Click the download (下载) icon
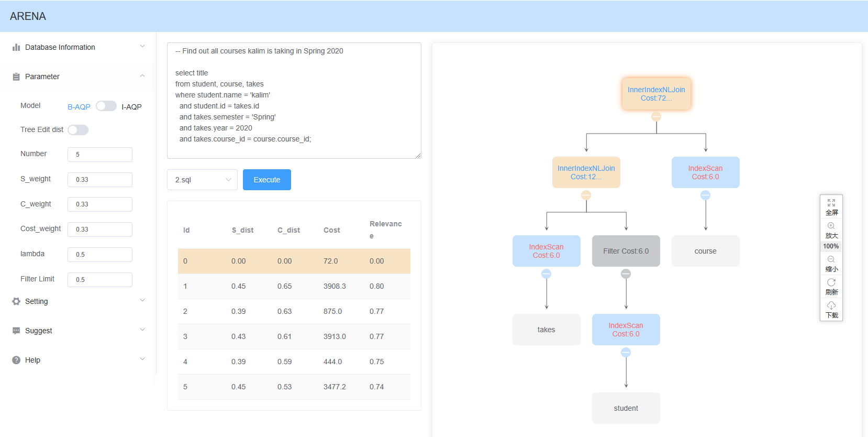This screenshot has width=868, height=437. pyautogui.click(x=831, y=305)
